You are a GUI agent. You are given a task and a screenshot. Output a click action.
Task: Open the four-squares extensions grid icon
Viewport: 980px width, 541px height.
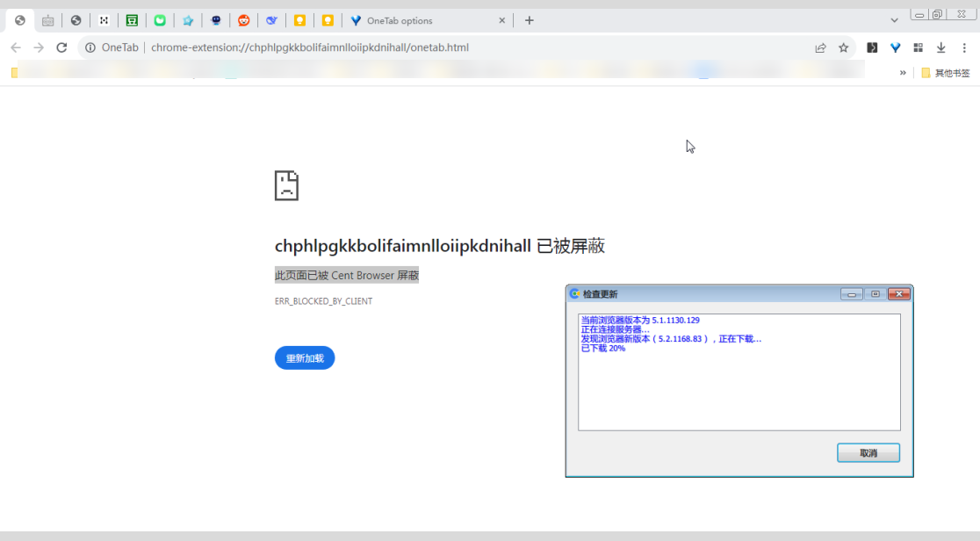point(919,47)
